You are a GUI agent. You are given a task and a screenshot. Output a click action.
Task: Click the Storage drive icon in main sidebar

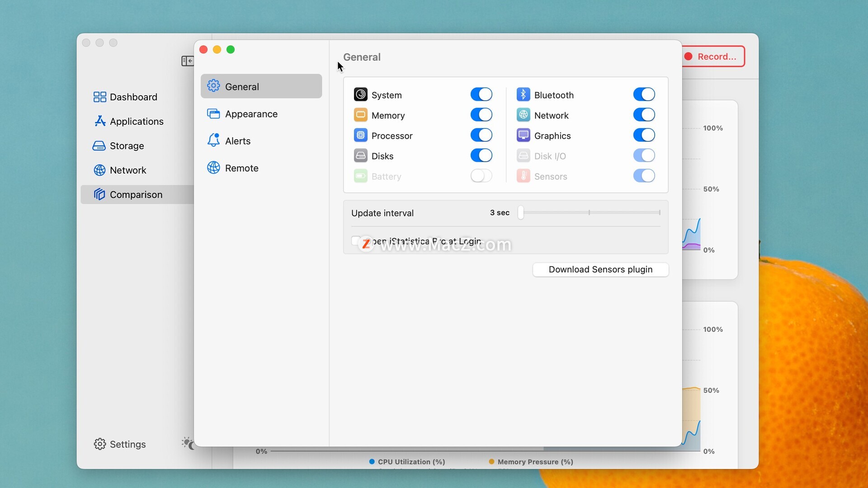point(99,145)
